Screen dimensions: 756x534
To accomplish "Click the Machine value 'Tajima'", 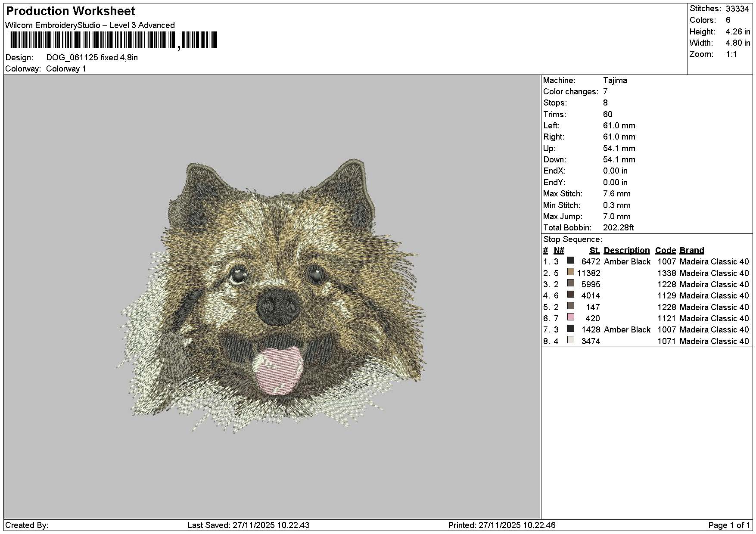I will pyautogui.click(x=615, y=80).
